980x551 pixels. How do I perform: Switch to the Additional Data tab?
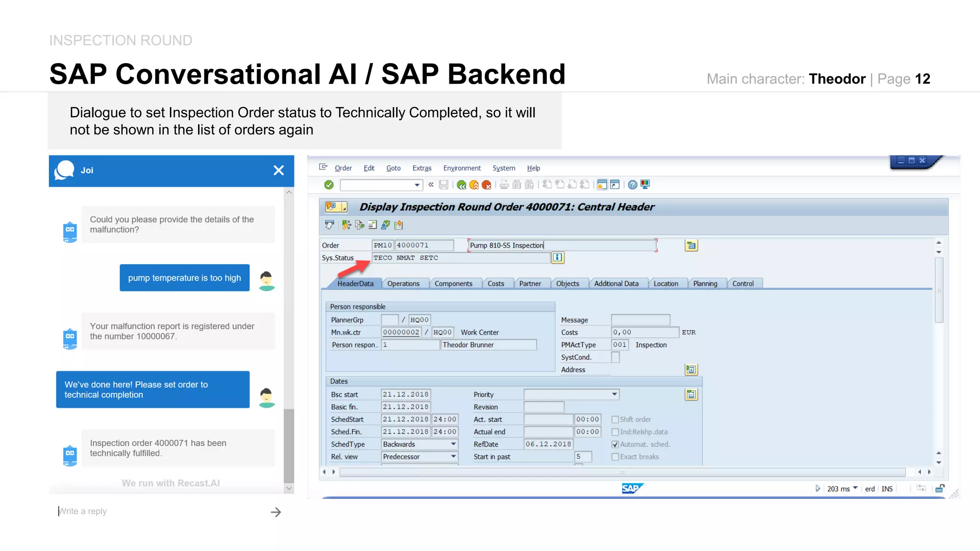tap(616, 284)
